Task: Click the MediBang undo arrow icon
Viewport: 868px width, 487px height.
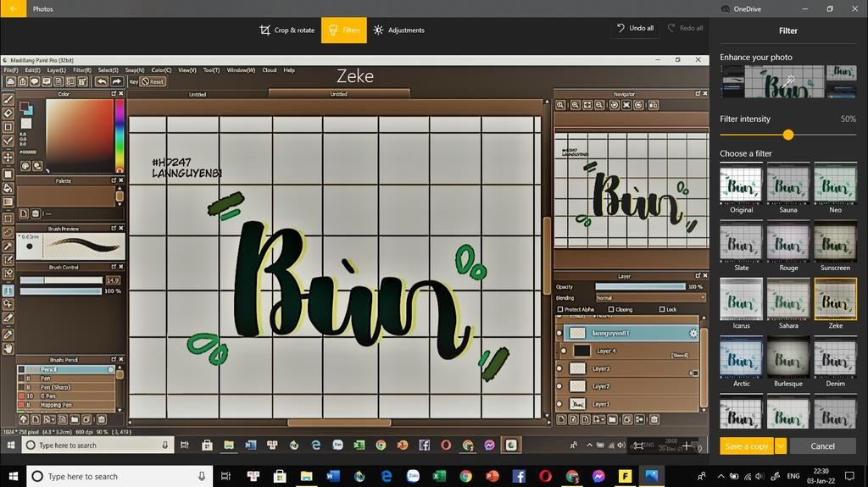Action: (102, 81)
